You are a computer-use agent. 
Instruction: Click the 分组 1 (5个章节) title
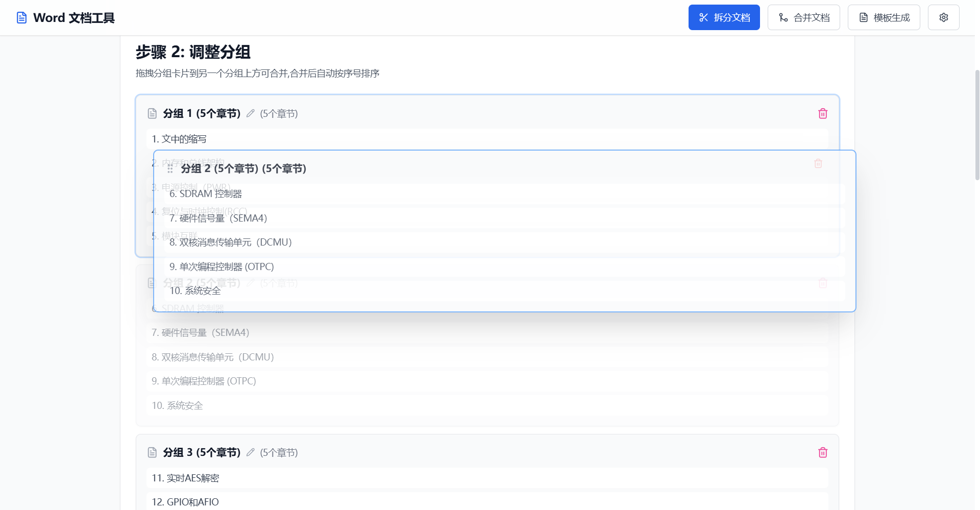click(x=202, y=113)
